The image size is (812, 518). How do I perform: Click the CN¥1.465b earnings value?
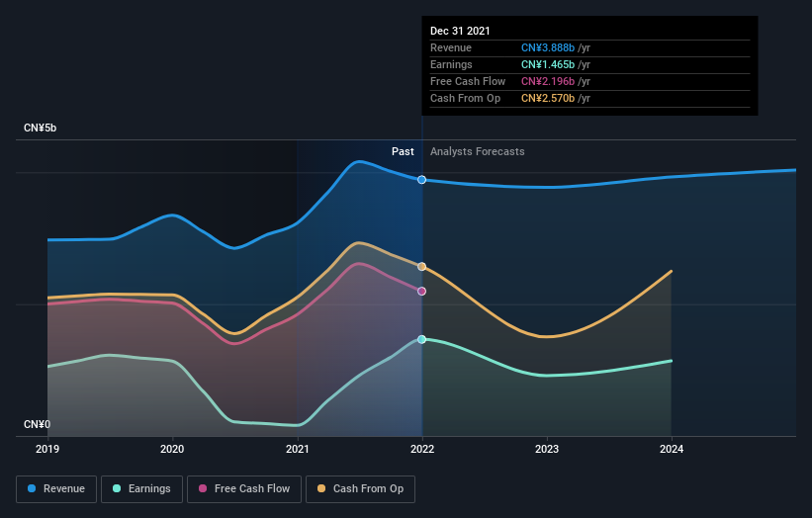[548, 64]
